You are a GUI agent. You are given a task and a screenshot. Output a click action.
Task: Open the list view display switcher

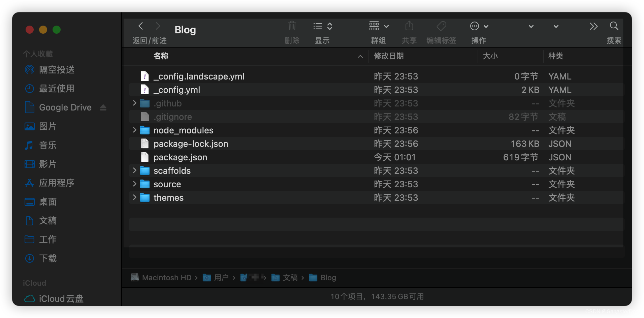[323, 26]
